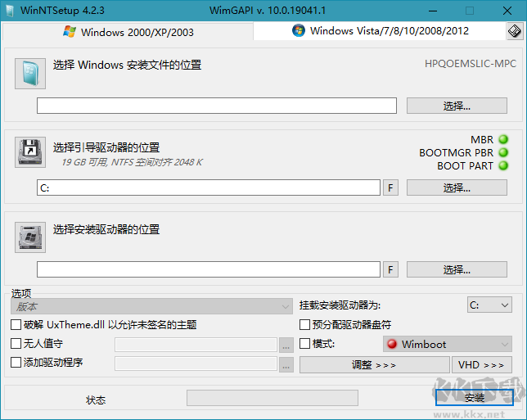This screenshot has width=527, height=420.
Task: Click the Windows installation files package icon
Action: [30, 74]
